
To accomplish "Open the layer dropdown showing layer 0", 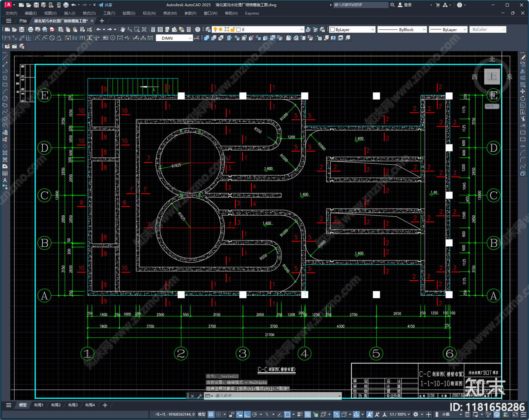I will pos(258,29).
